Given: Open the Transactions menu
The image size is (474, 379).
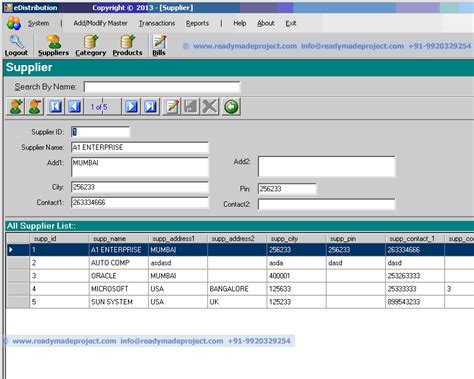Looking at the screenshot, I should click(157, 23).
